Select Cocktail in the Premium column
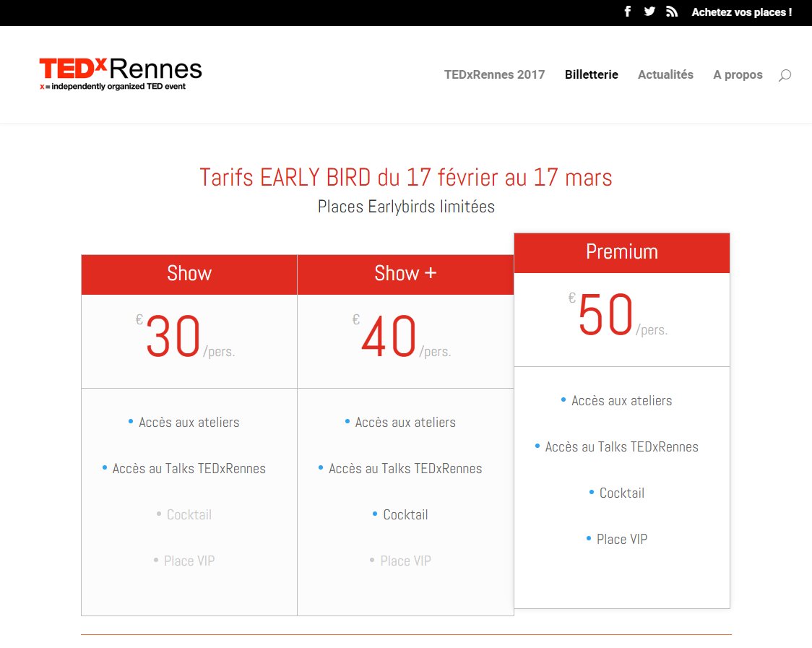Viewport: 812px width, 648px height. pyautogui.click(x=621, y=493)
